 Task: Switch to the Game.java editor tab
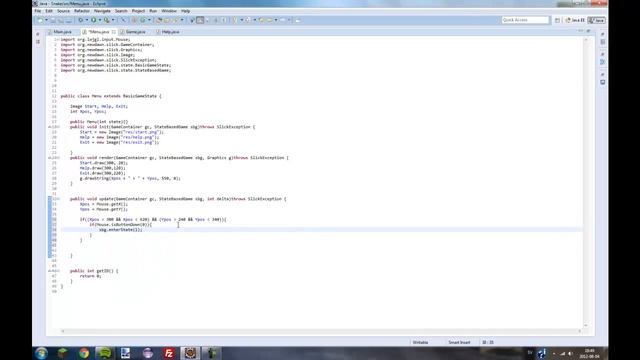(x=133, y=32)
